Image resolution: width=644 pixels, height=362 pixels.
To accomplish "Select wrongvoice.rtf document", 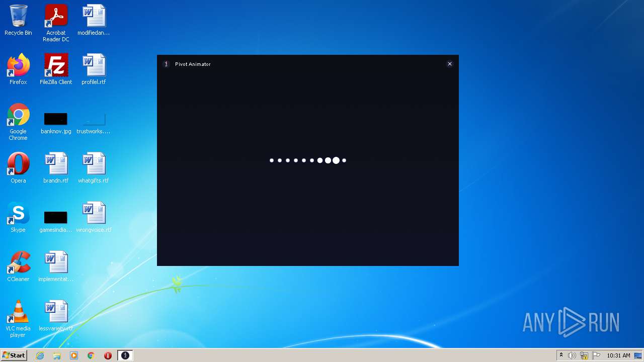I will tap(94, 217).
